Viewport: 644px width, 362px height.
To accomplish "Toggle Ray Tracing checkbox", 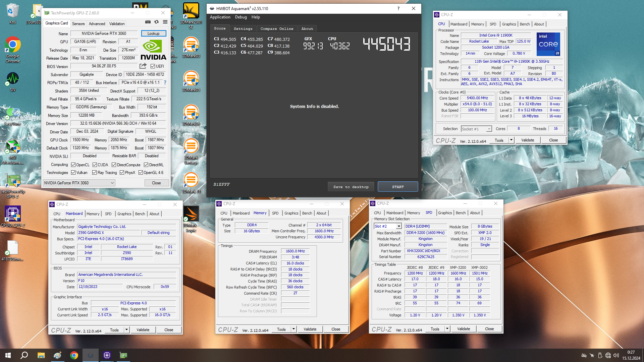I will pyautogui.click(x=95, y=173).
